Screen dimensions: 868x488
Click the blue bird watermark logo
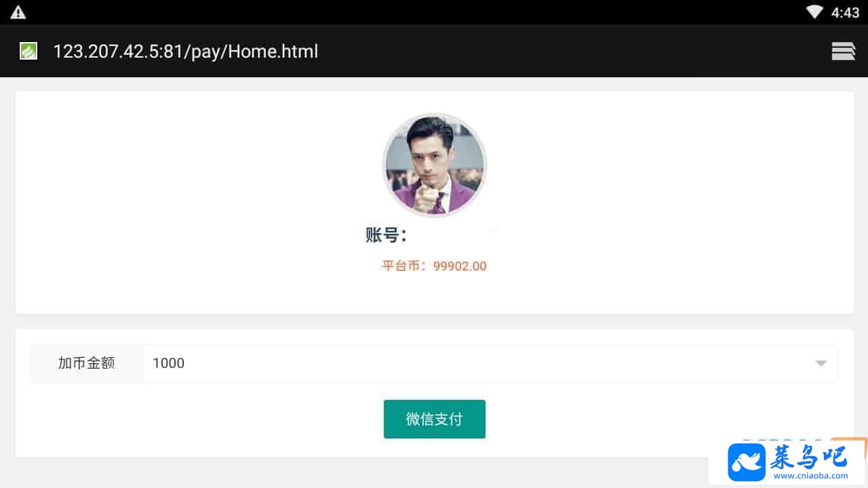click(x=747, y=462)
